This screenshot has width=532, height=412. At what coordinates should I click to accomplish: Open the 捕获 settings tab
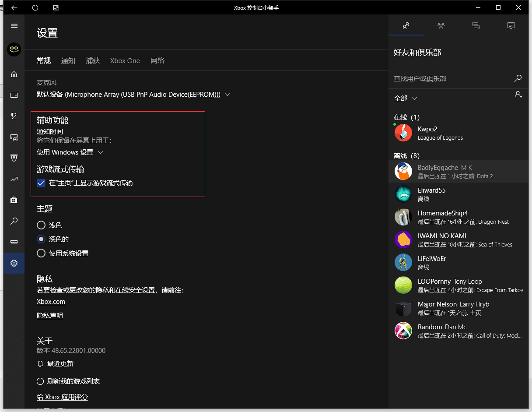(93, 61)
